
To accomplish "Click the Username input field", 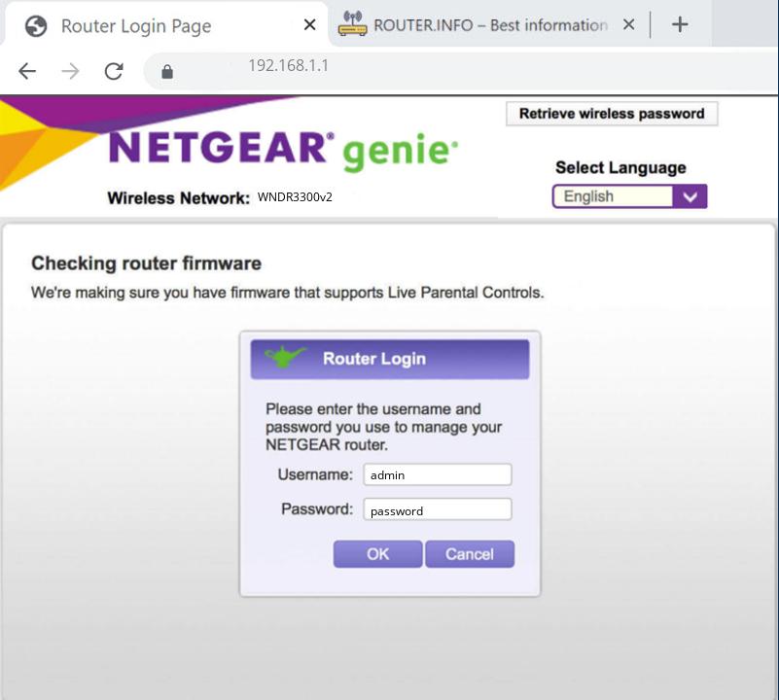I will tap(438, 475).
